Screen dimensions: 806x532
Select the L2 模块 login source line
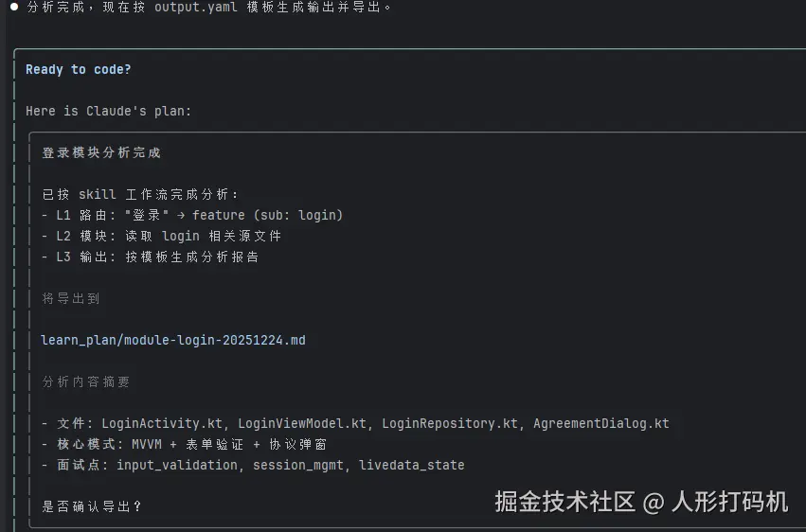(161, 236)
